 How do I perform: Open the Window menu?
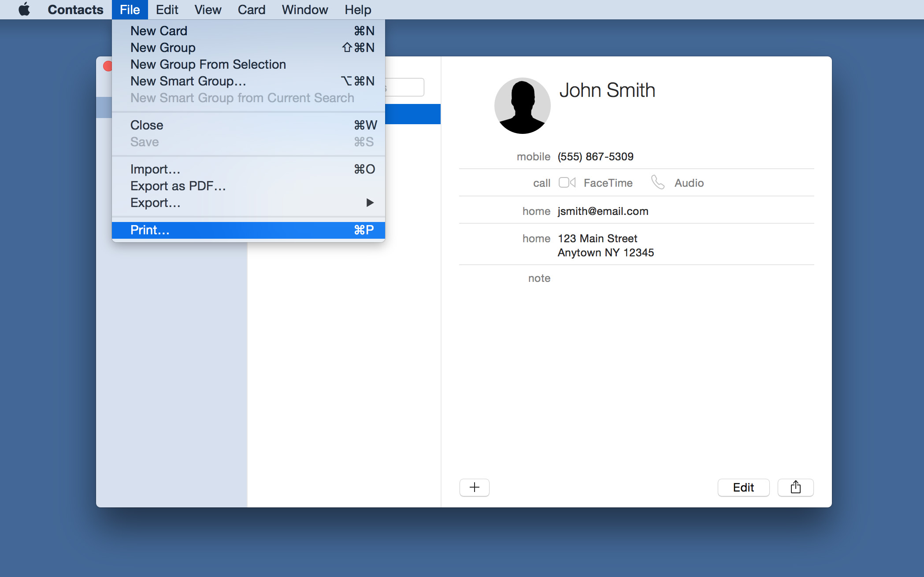pos(305,10)
